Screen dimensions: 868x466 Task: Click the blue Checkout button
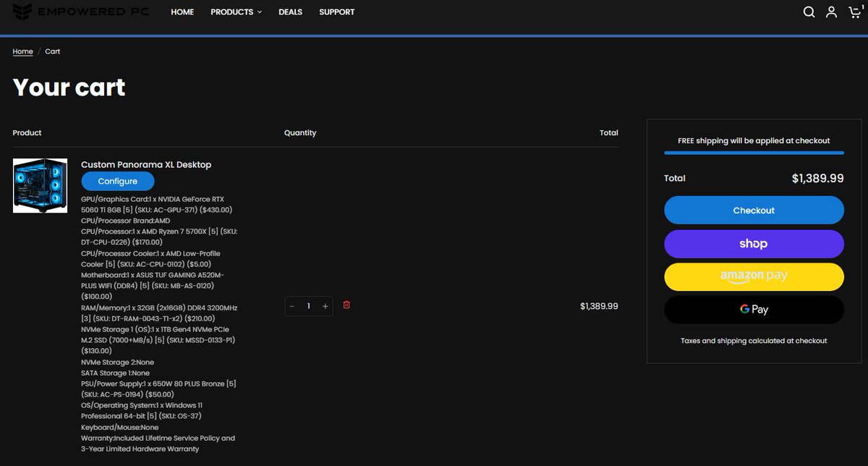(754, 210)
